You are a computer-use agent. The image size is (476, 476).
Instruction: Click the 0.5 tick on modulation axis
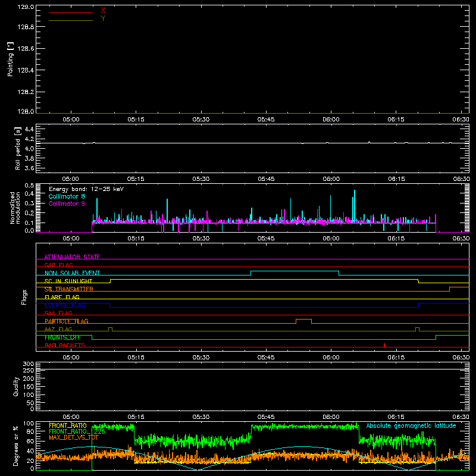(x=29, y=186)
